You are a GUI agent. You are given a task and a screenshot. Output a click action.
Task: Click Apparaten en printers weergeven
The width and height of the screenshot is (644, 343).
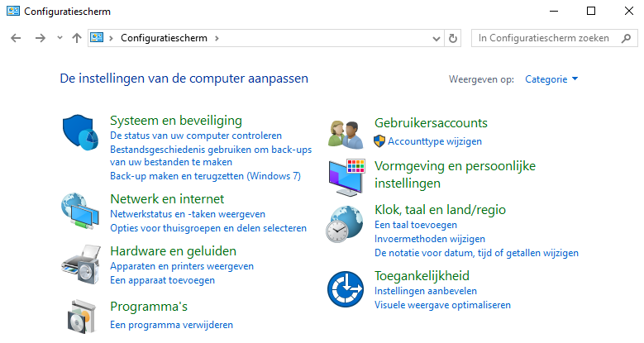tap(181, 266)
